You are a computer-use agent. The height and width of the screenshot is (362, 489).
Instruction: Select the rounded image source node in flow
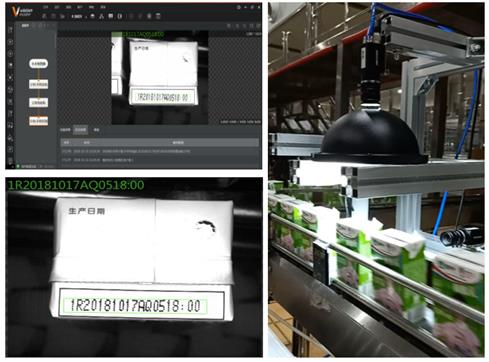[38, 64]
